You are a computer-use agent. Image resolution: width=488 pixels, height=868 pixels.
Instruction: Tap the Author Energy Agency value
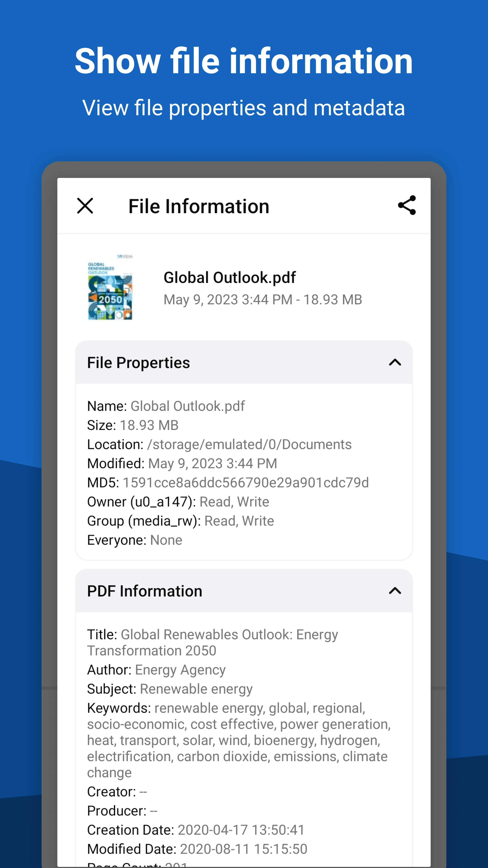click(x=156, y=669)
